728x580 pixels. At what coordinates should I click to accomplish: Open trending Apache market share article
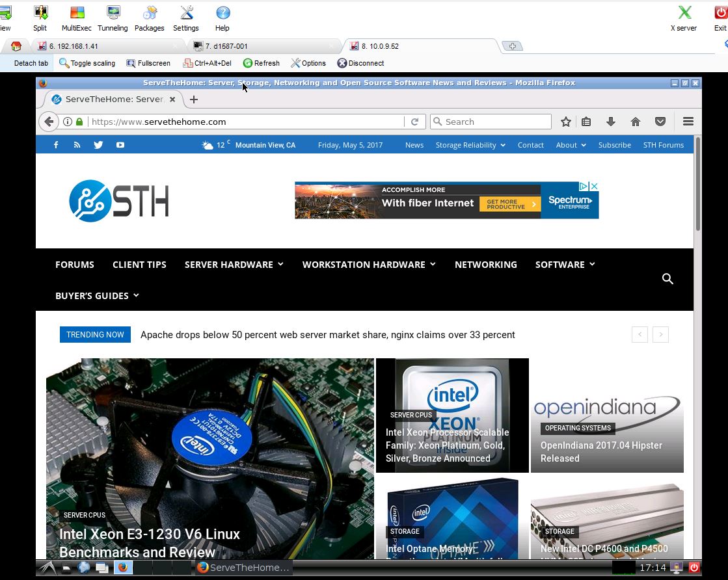click(328, 335)
